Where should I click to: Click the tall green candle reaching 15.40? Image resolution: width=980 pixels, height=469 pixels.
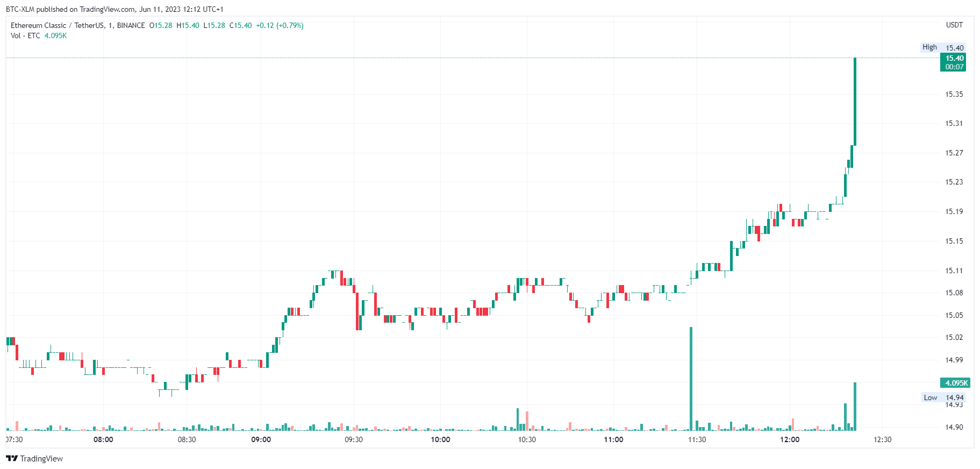pyautogui.click(x=855, y=102)
